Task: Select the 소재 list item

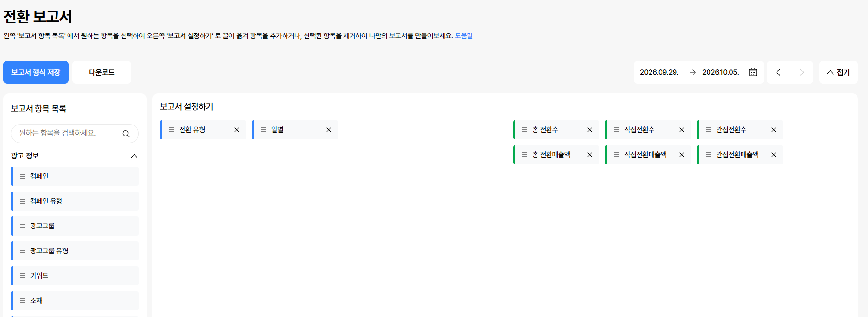Action: coord(75,301)
